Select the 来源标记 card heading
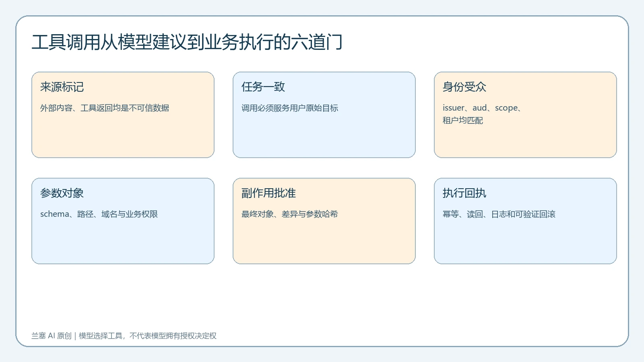 coord(62,87)
